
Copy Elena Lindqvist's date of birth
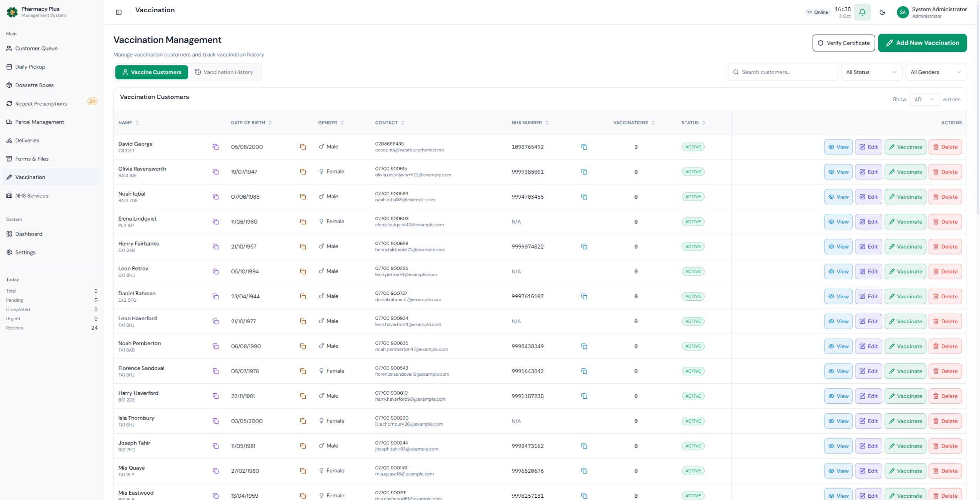303,222
